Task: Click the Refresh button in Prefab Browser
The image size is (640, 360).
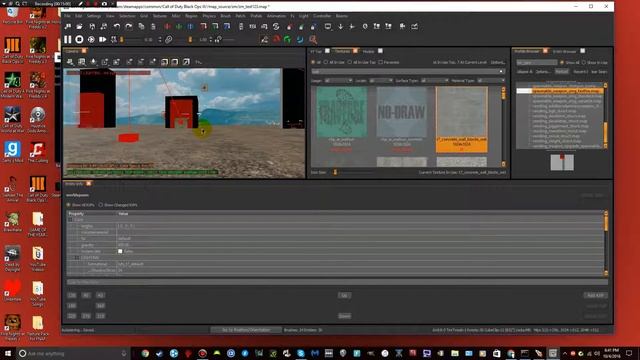Action: [x=562, y=71]
